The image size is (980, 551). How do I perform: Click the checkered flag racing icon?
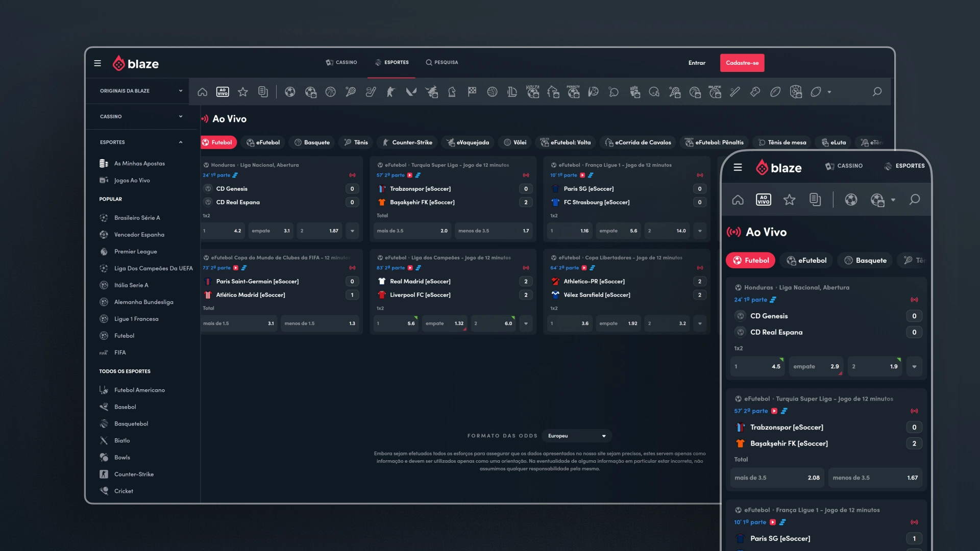pos(472,92)
